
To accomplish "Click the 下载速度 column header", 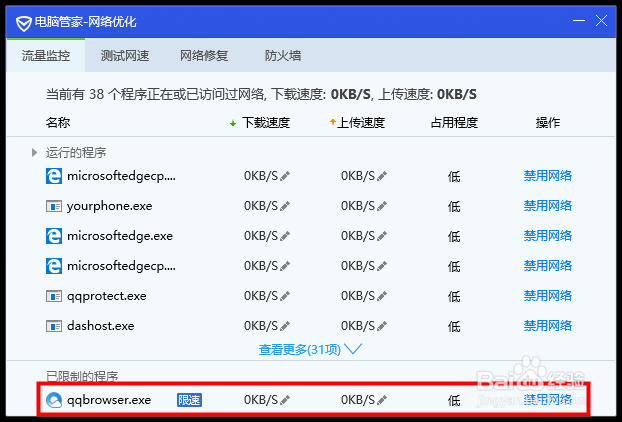I will (266, 123).
